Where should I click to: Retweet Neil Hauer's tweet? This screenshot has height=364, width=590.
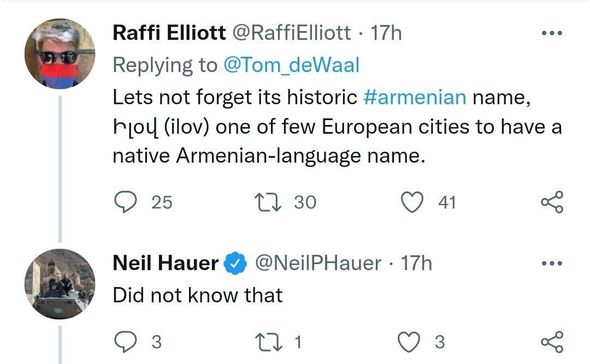coord(268,342)
